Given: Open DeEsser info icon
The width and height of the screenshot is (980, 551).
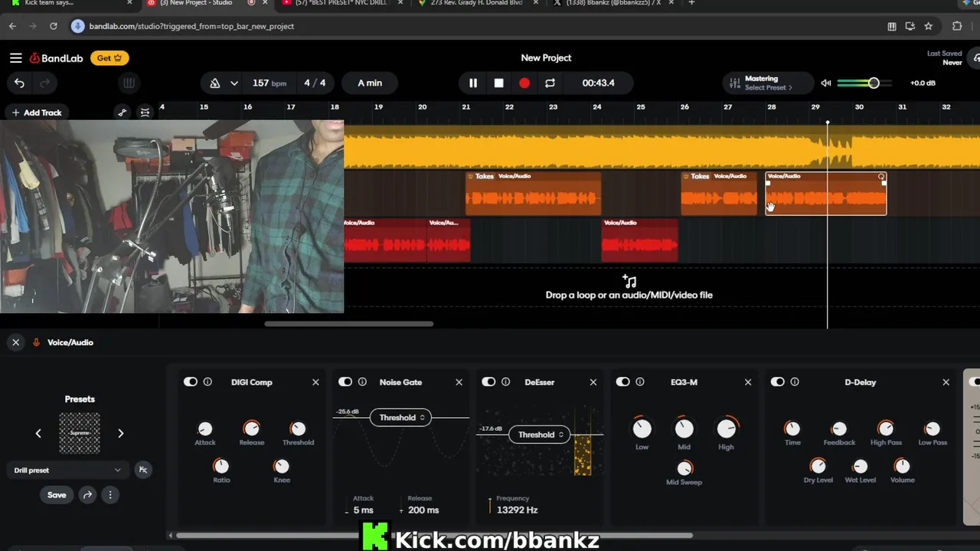Looking at the screenshot, I should click(x=505, y=382).
